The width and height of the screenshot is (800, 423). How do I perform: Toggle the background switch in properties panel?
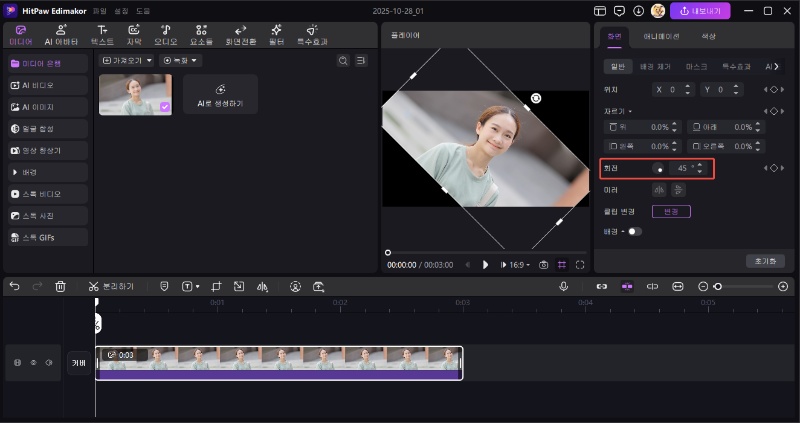point(635,232)
